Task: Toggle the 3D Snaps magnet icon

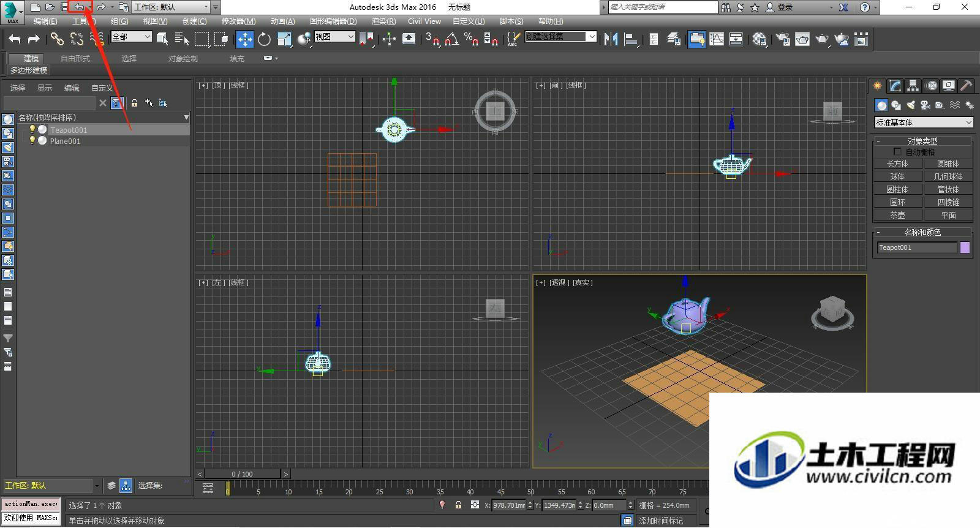Action: pos(432,39)
